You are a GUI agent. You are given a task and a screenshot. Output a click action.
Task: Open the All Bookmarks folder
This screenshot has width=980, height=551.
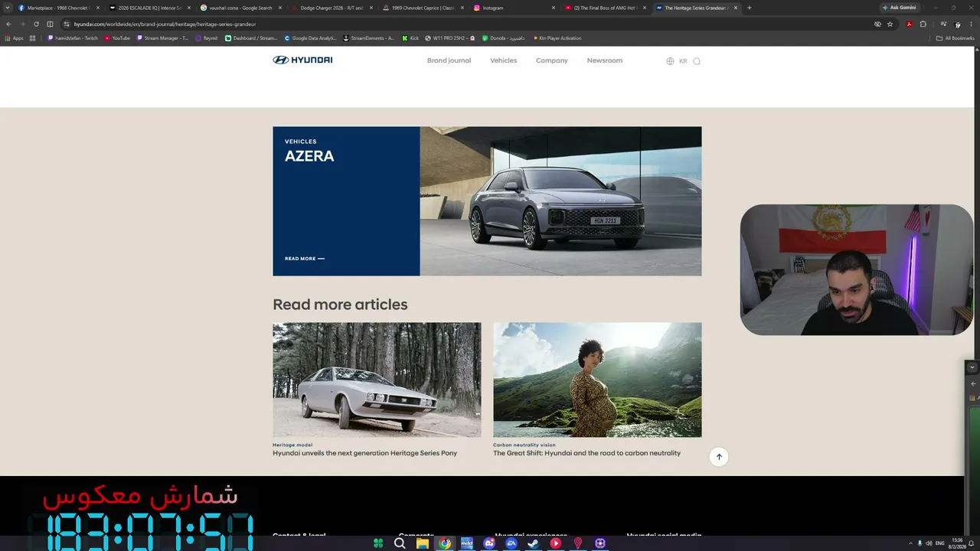pyautogui.click(x=955, y=38)
